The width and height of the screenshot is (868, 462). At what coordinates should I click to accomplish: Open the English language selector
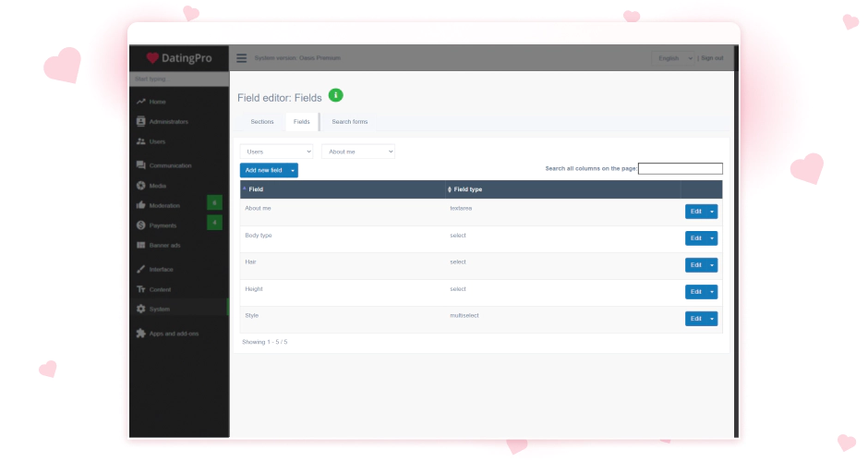[x=673, y=58]
